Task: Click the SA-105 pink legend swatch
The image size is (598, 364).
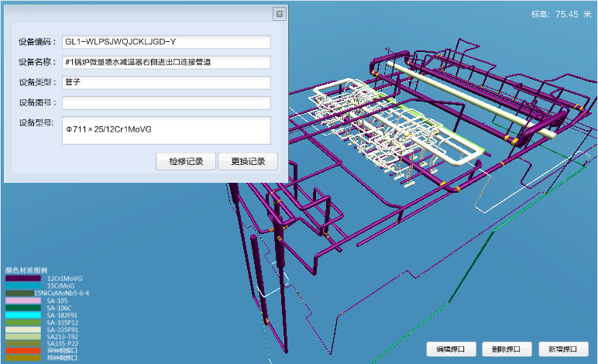Action: click(23, 300)
